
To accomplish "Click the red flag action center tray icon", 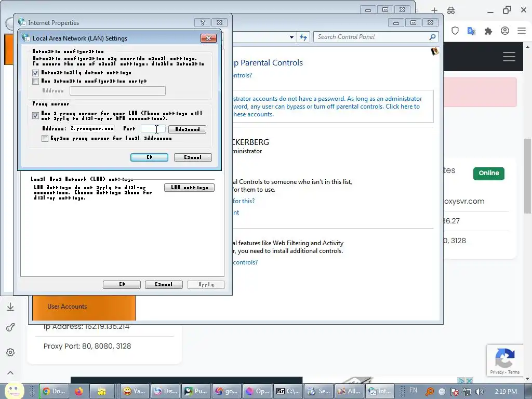I will (454, 392).
